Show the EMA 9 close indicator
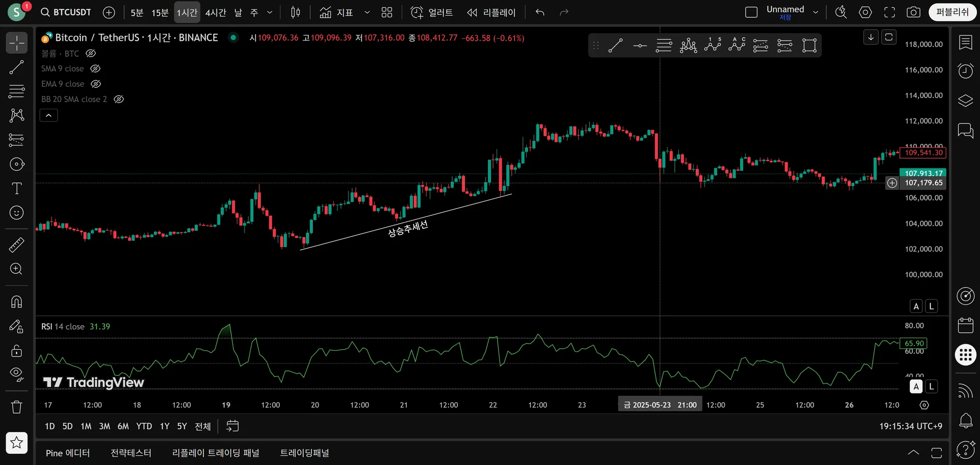 [x=95, y=84]
